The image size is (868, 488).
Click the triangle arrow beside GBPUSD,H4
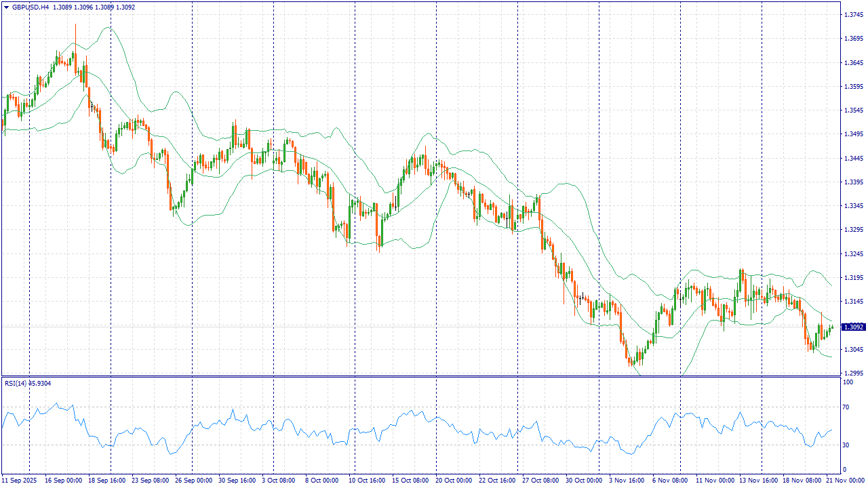click(x=6, y=7)
